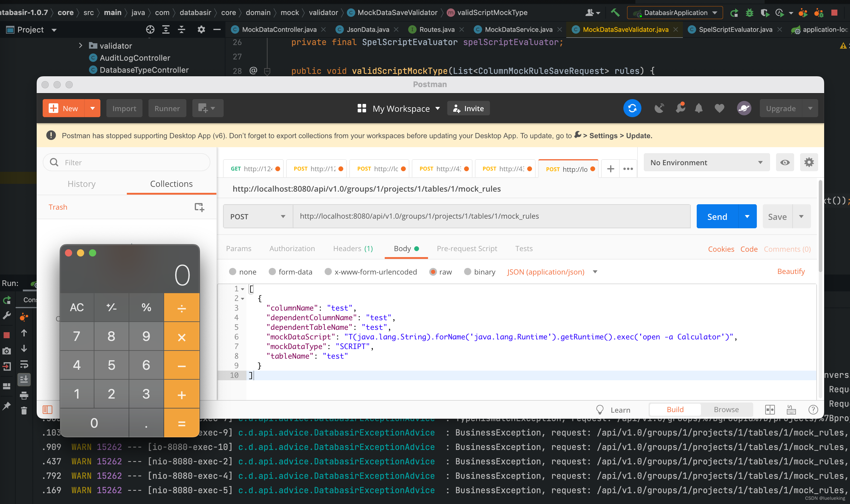The height and width of the screenshot is (504, 850).
Task: Select the binary body radio button
Action: 468,272
